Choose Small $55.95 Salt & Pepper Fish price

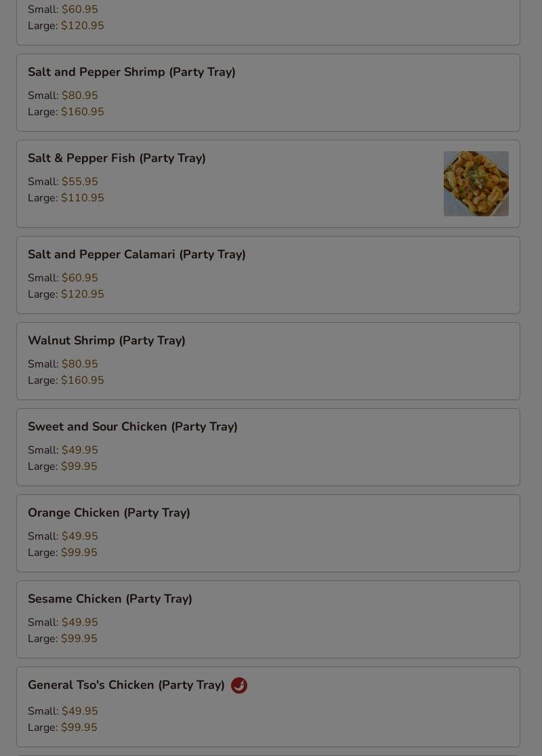pos(62,182)
